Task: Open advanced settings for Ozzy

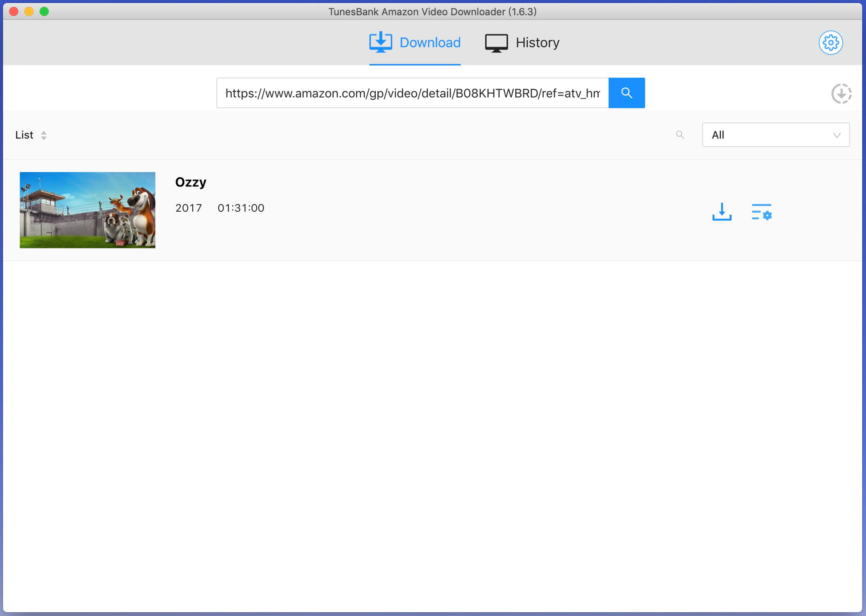Action: click(x=762, y=212)
